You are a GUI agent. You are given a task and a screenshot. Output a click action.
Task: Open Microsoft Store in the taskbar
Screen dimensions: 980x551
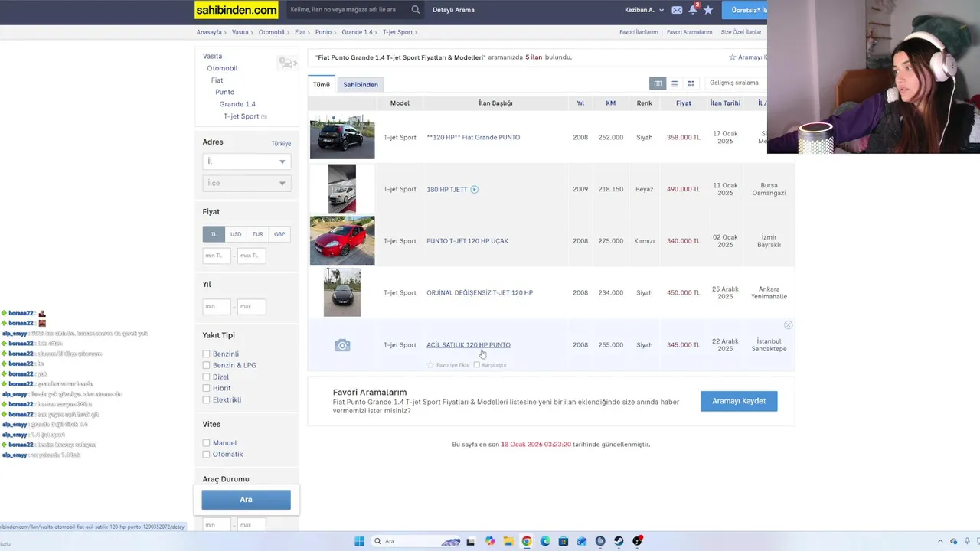coord(563,541)
